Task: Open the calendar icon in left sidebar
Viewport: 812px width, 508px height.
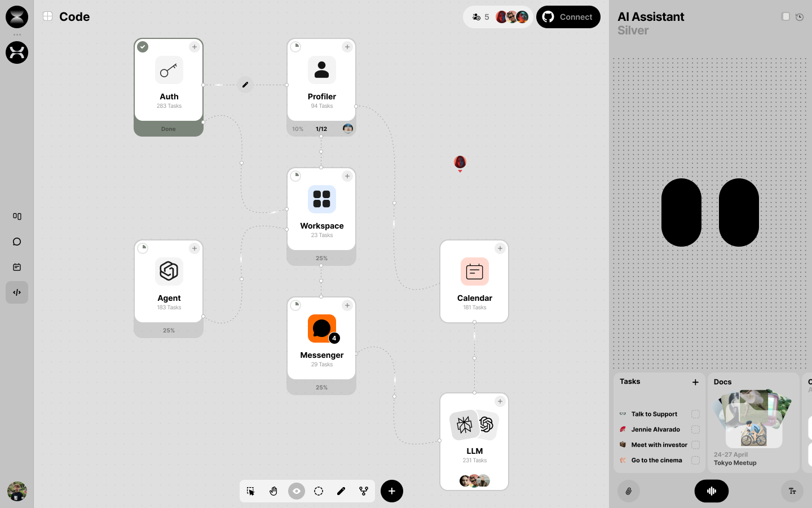Action: (x=17, y=267)
